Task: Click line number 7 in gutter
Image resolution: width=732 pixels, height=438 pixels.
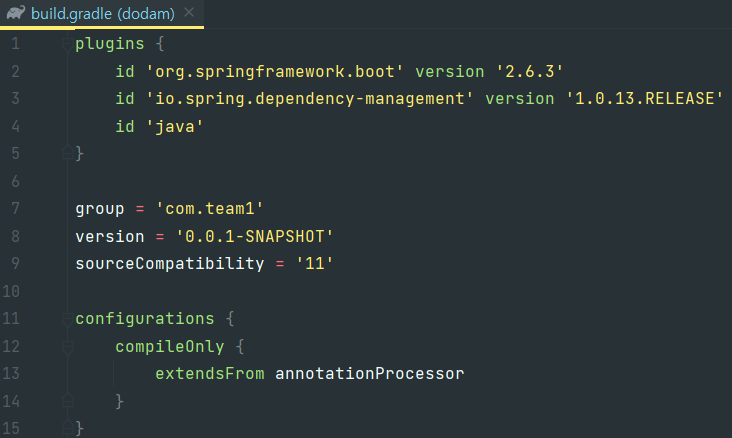Action: pyautogui.click(x=15, y=209)
